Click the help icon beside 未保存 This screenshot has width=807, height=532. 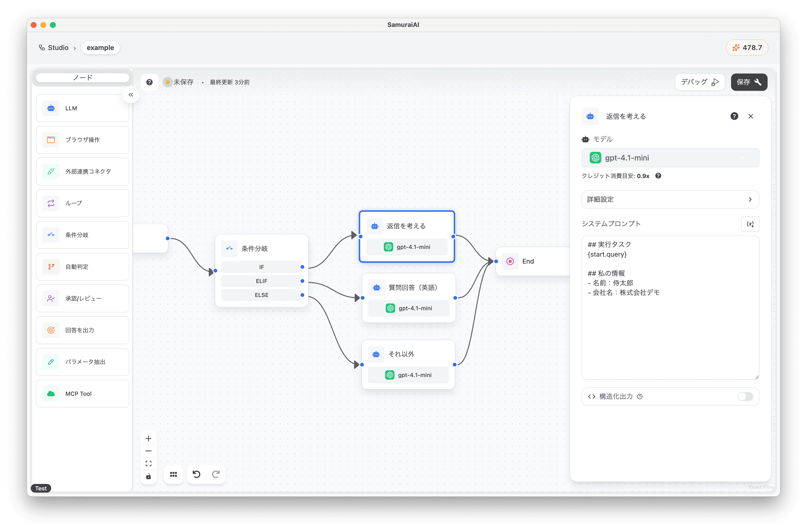(x=149, y=82)
